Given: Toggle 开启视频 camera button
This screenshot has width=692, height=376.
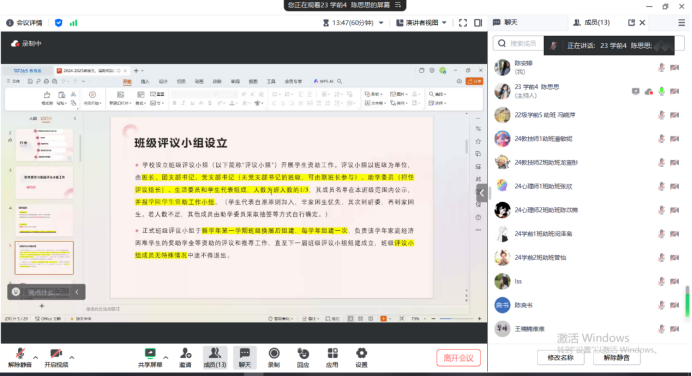Looking at the screenshot, I should [x=56, y=357].
